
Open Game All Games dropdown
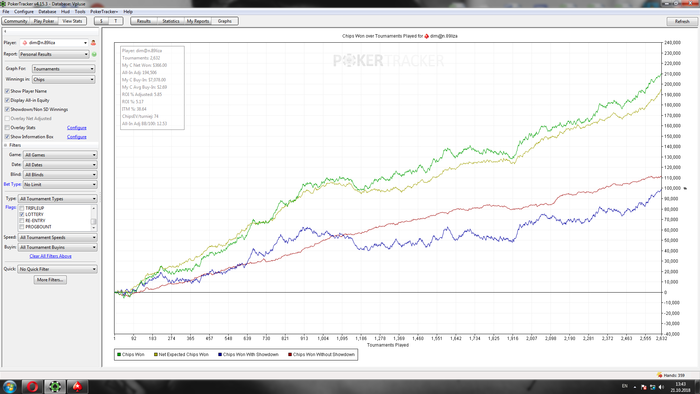(60, 155)
